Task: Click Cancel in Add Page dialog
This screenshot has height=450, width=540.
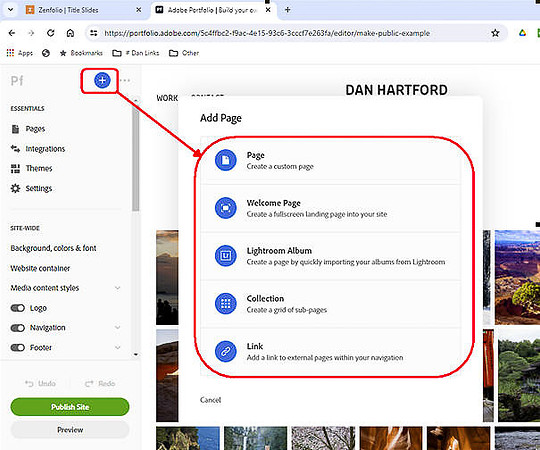Action: coord(210,400)
